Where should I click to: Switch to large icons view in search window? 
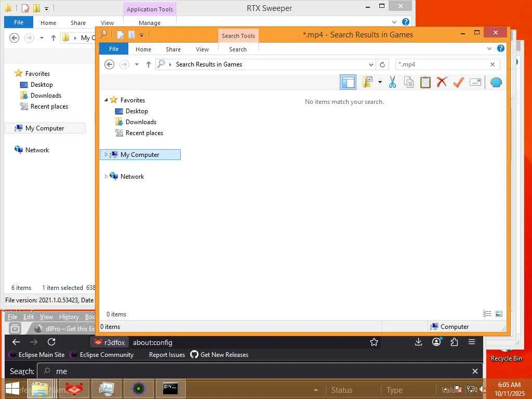pos(498,314)
